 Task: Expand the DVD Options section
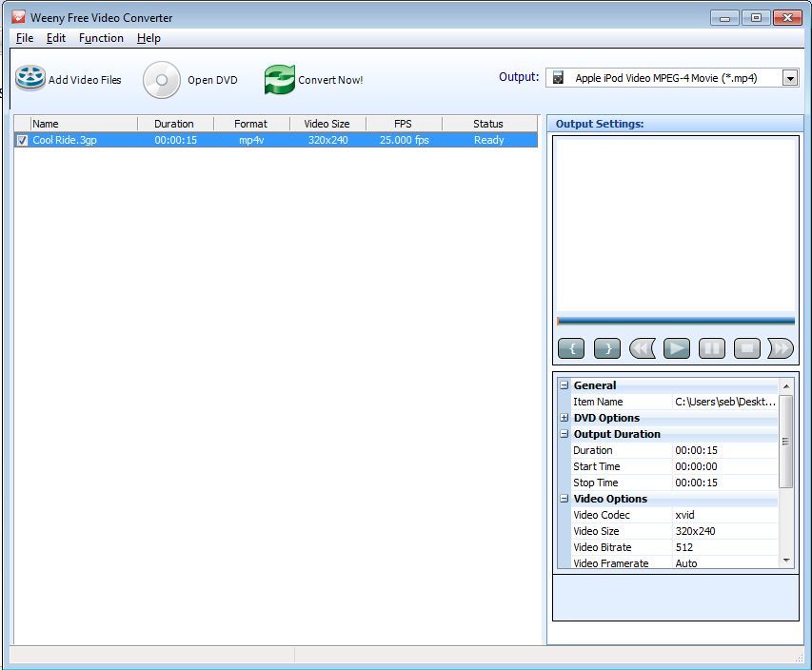pos(565,417)
